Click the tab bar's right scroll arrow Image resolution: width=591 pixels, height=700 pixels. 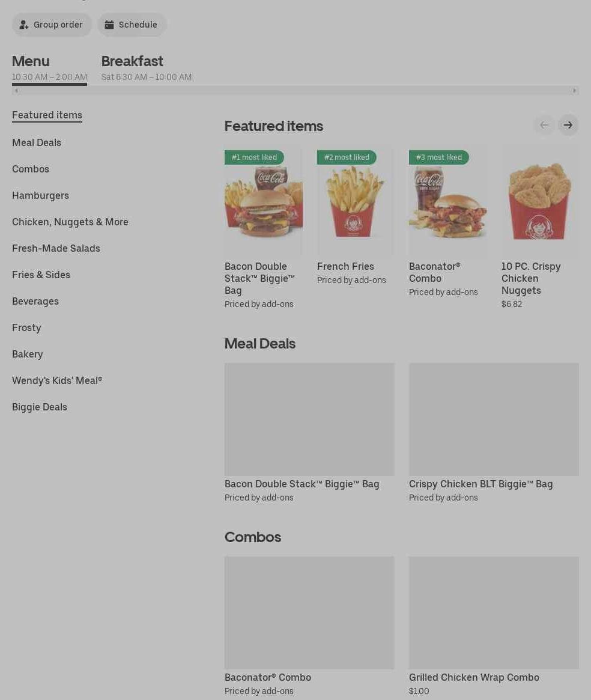coord(575,91)
